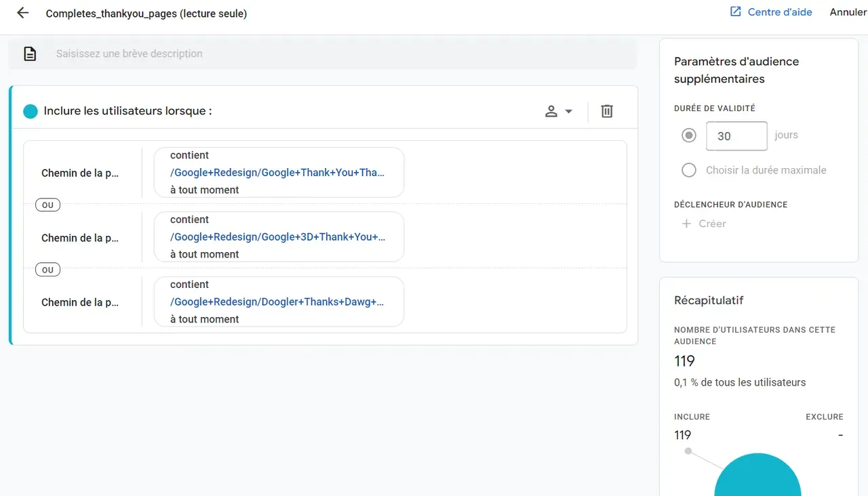Select the Doogler+Thanks+Dawg+… path condition
The width and height of the screenshot is (868, 496).
[x=279, y=302]
